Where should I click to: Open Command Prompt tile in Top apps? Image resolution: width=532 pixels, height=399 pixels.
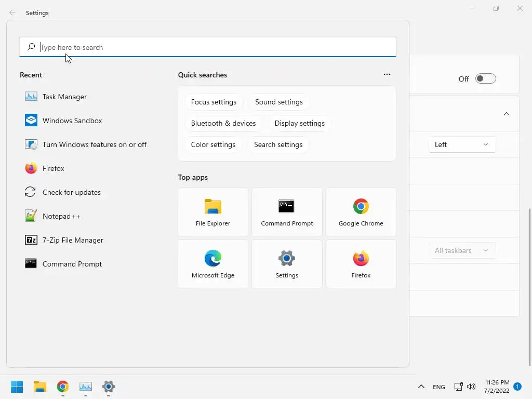(x=287, y=212)
